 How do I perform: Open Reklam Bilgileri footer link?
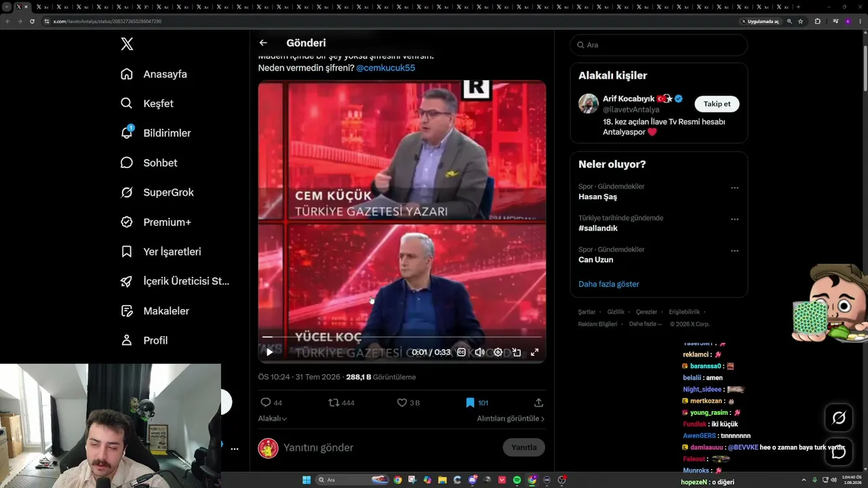coord(597,324)
